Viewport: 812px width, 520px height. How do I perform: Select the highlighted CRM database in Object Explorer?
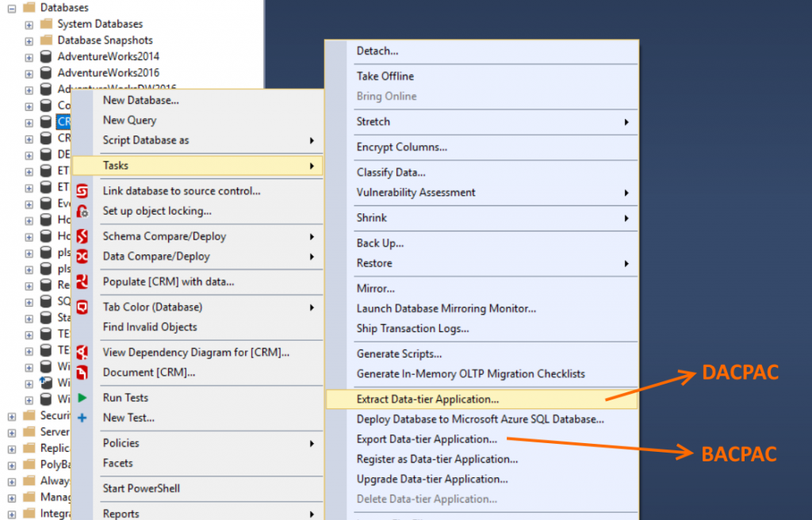tap(65, 121)
